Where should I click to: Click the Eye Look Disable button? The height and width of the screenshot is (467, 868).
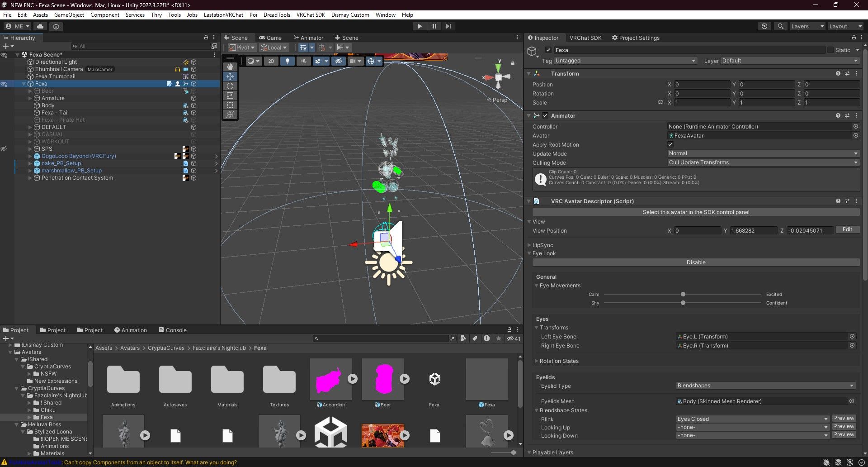[x=696, y=262]
